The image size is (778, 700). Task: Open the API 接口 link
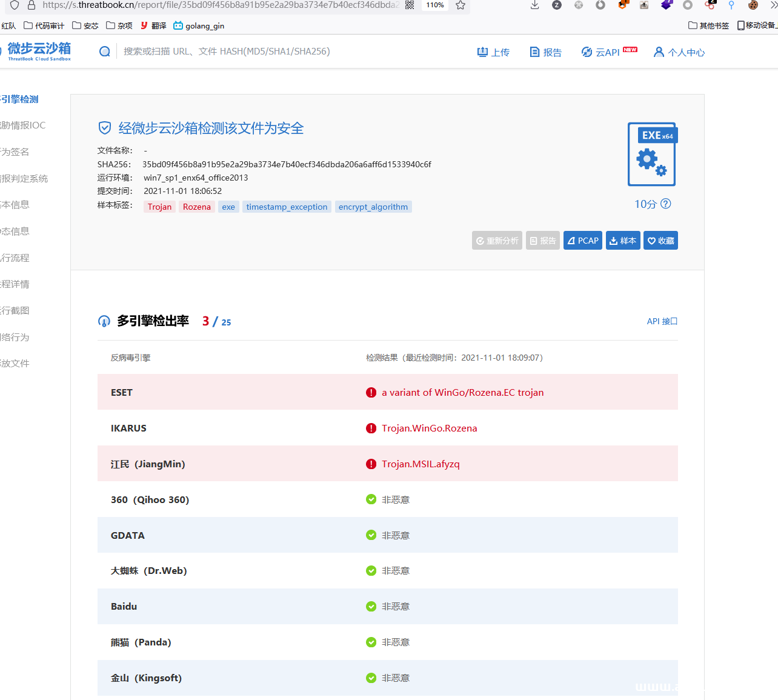click(662, 321)
